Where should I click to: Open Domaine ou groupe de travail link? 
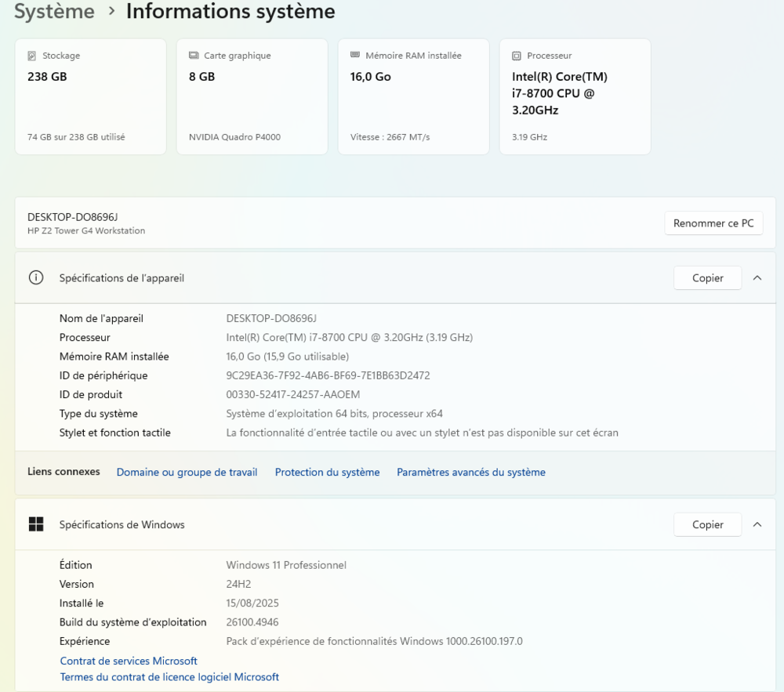tap(187, 472)
